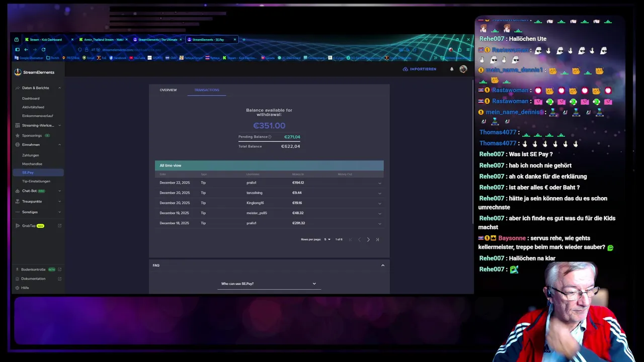Open Dashboard in the sidebar
644x362 pixels.
[31, 99]
